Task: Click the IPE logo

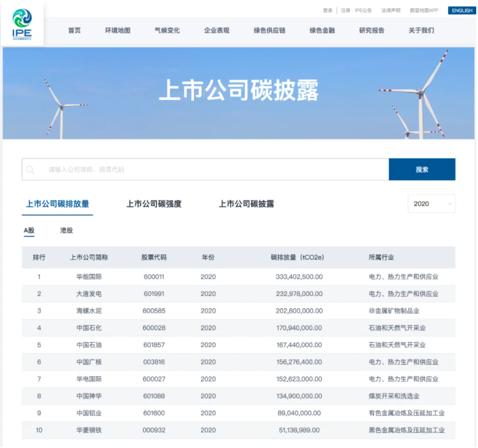Action: (x=22, y=24)
